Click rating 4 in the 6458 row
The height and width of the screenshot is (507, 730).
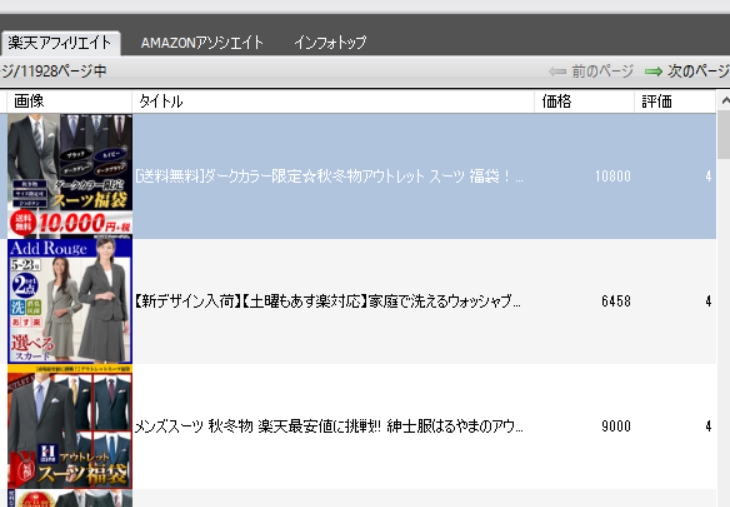(708, 301)
